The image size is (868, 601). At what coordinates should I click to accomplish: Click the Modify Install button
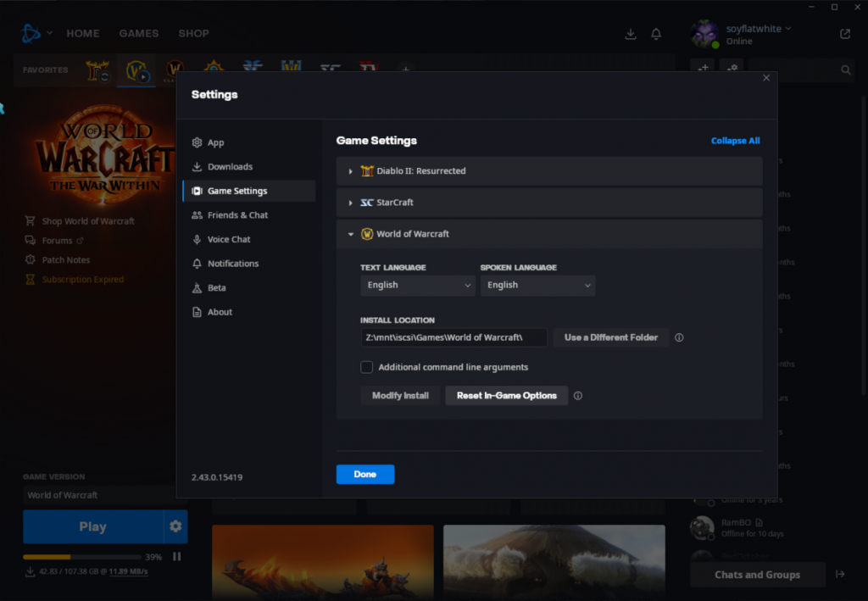pyautogui.click(x=400, y=396)
